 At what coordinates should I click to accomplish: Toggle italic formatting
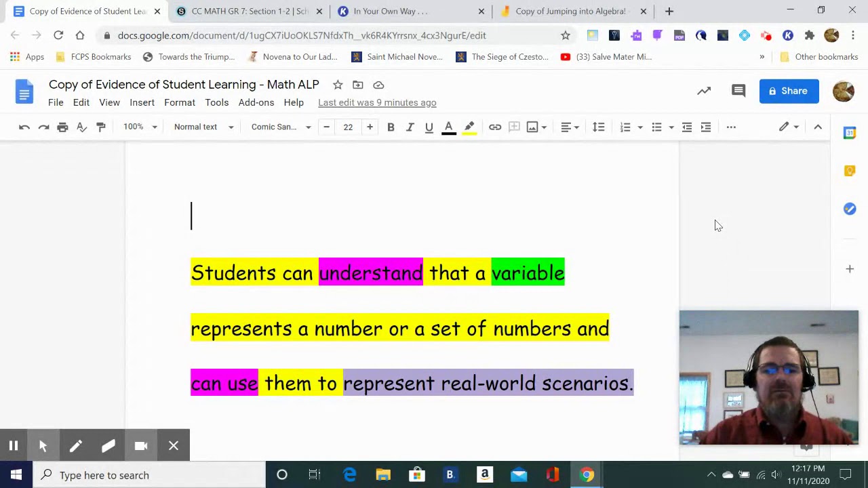pos(410,127)
